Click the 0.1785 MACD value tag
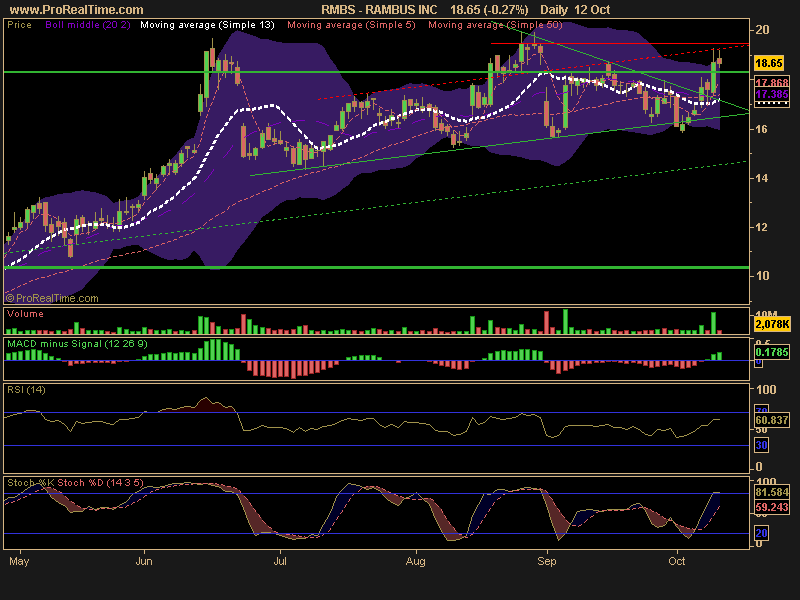 click(772, 352)
